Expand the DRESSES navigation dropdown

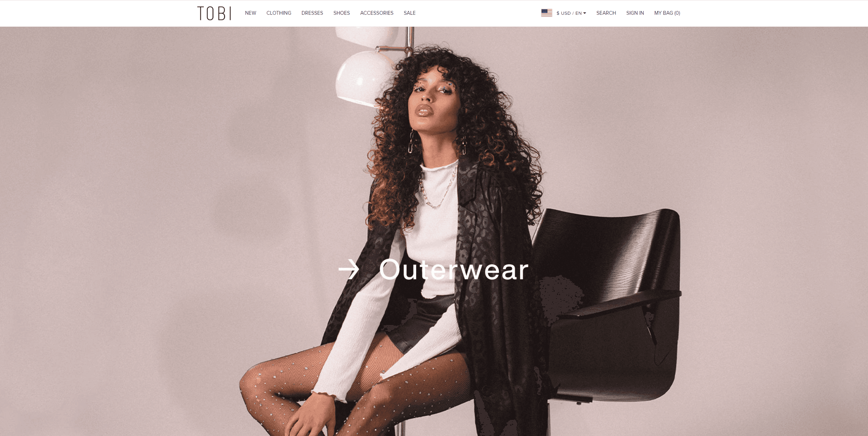312,13
